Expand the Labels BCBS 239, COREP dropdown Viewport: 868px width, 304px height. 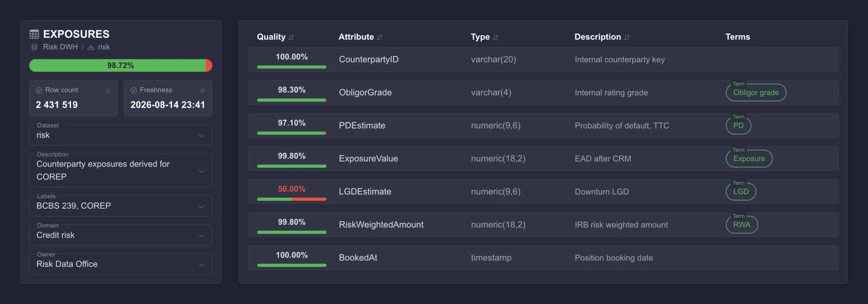121,206
